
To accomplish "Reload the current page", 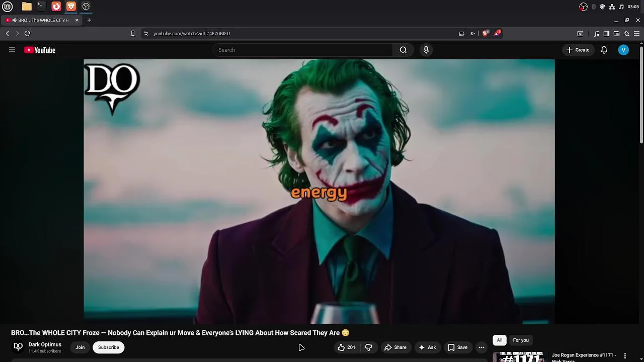I will click(27, 33).
